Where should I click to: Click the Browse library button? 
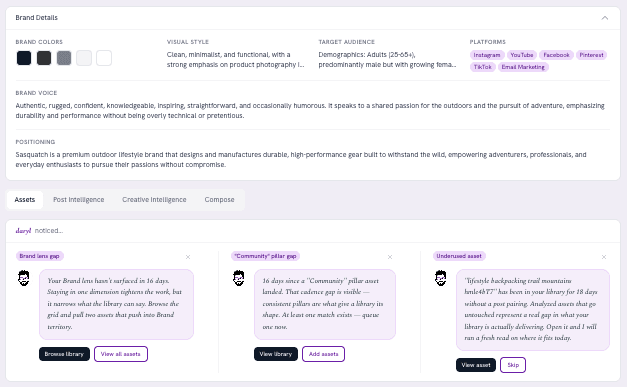(64, 354)
